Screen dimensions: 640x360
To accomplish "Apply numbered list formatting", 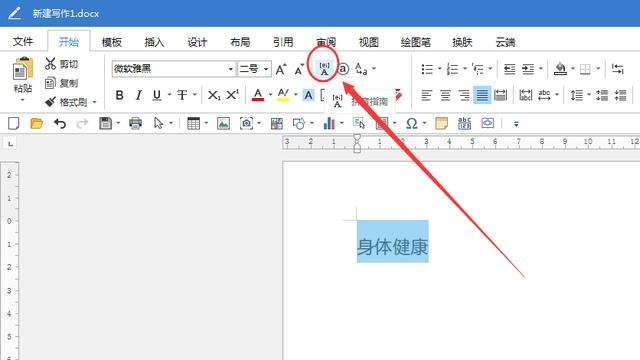I will coord(452,69).
